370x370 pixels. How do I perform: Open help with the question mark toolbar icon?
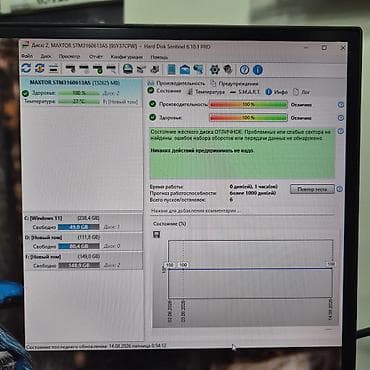(244, 70)
